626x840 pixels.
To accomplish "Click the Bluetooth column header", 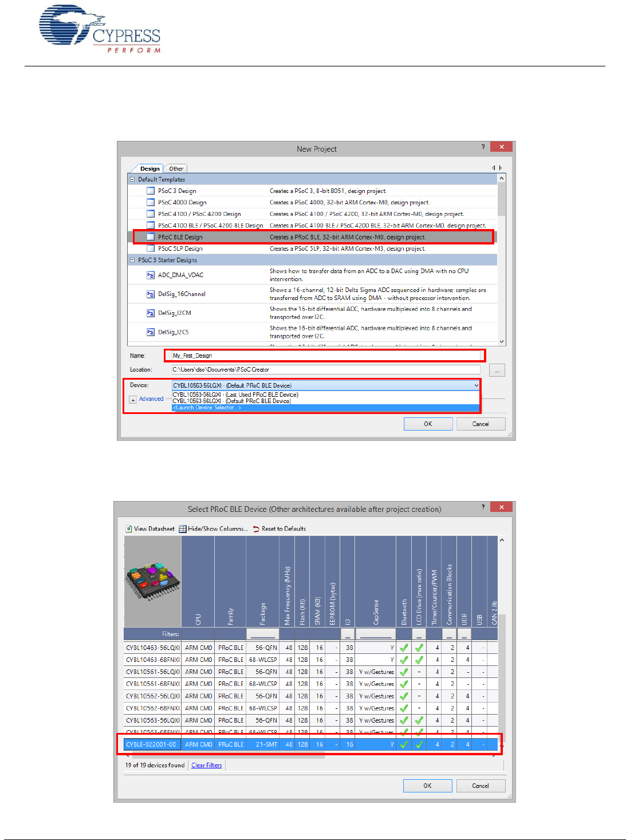I will coord(404,581).
